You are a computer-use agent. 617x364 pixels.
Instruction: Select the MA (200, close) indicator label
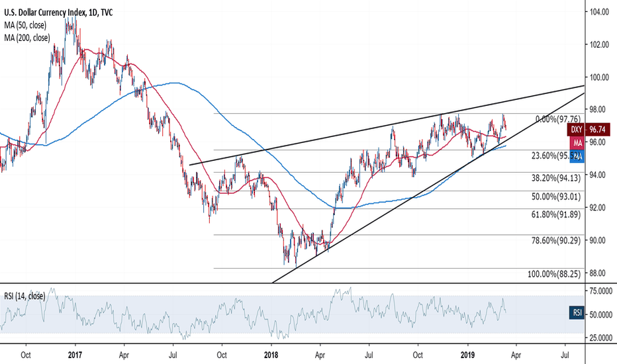click(27, 38)
